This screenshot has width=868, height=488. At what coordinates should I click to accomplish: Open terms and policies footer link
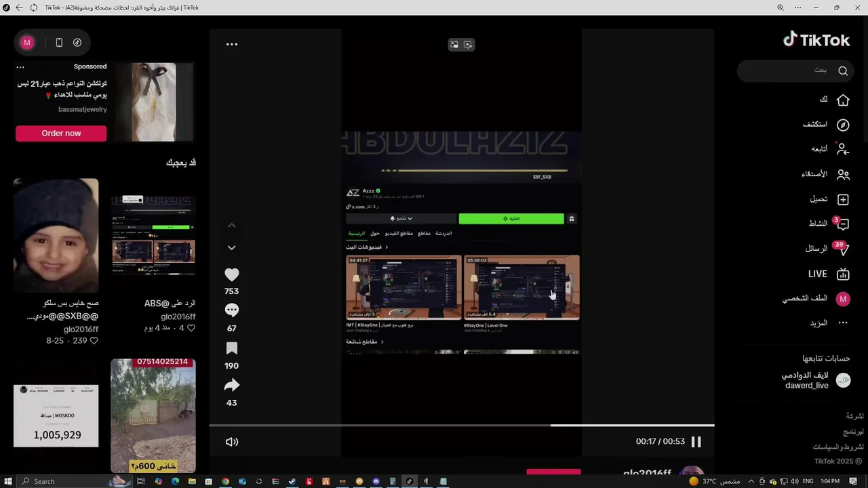pyautogui.click(x=838, y=447)
